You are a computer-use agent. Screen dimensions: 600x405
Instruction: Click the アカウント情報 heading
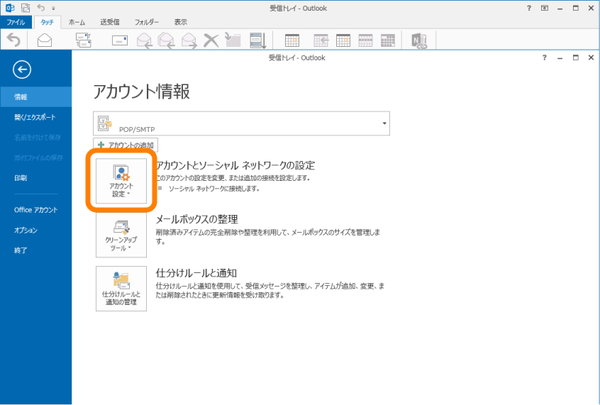coord(142,91)
